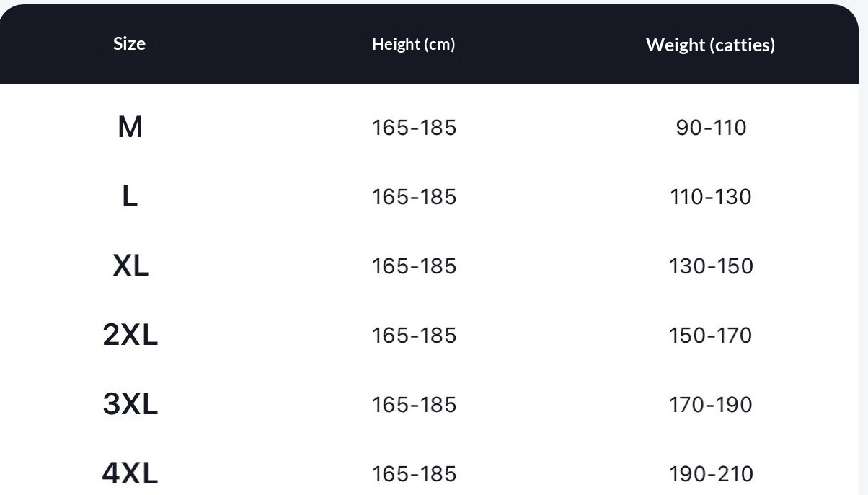Image resolution: width=868 pixels, height=495 pixels.
Task: Click the height value in XL row
Action: pyautogui.click(x=415, y=266)
